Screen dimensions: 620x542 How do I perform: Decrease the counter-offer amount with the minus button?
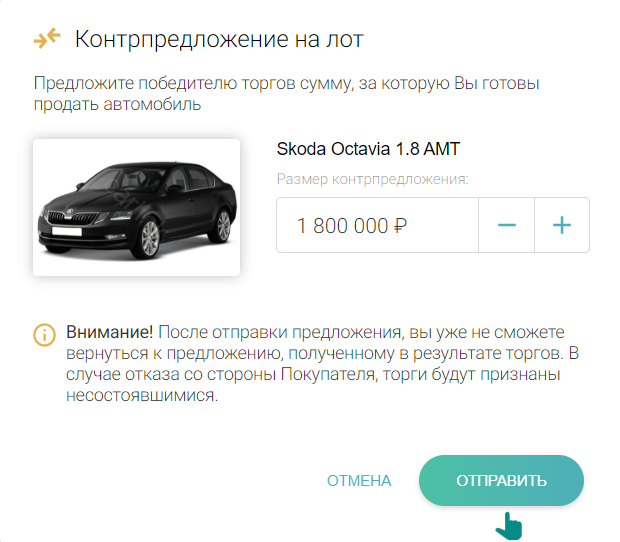(507, 225)
